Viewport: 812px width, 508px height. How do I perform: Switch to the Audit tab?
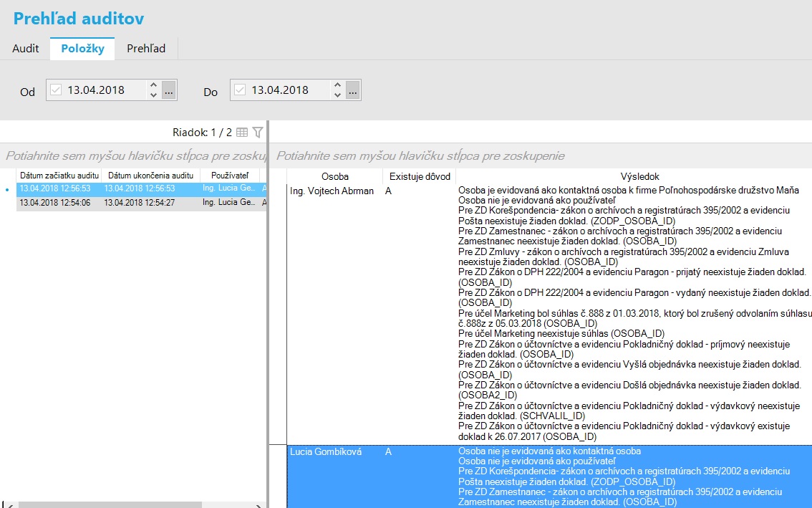[x=25, y=49]
